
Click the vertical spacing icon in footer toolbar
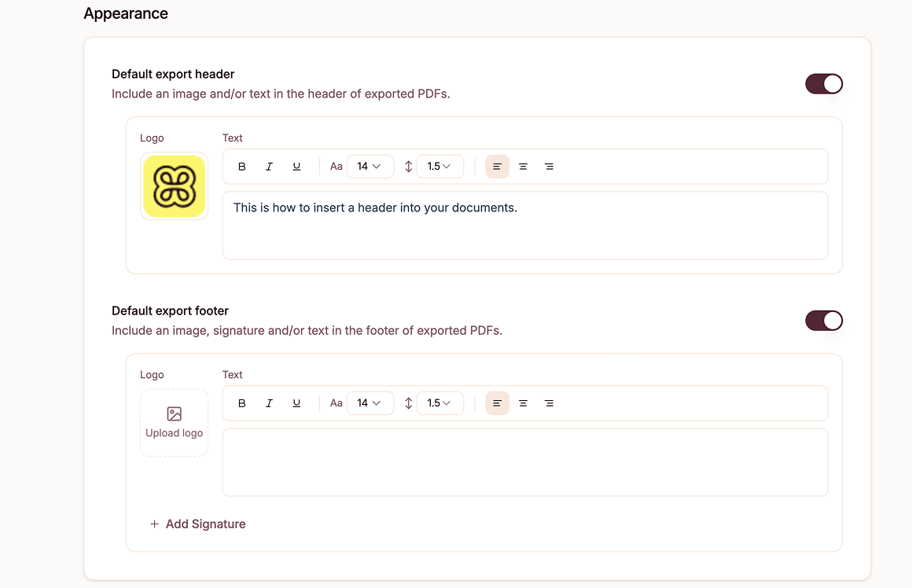point(408,402)
